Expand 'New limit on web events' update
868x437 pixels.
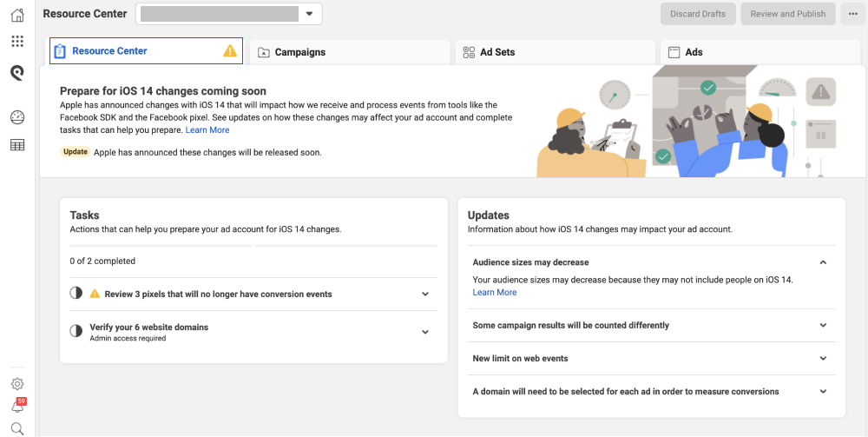823,358
